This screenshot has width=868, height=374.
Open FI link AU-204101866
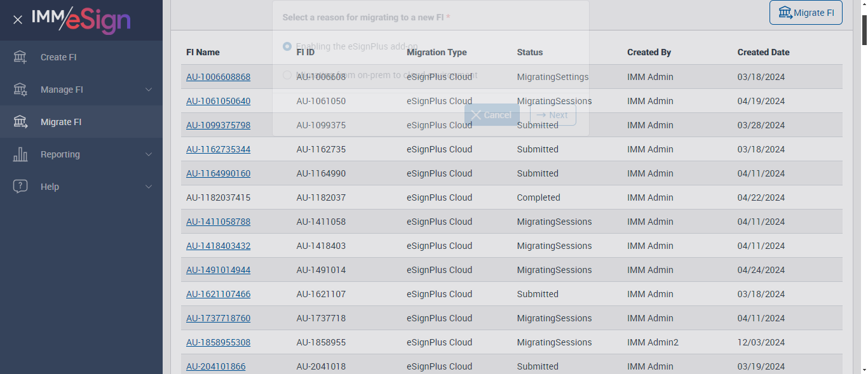pos(215,366)
